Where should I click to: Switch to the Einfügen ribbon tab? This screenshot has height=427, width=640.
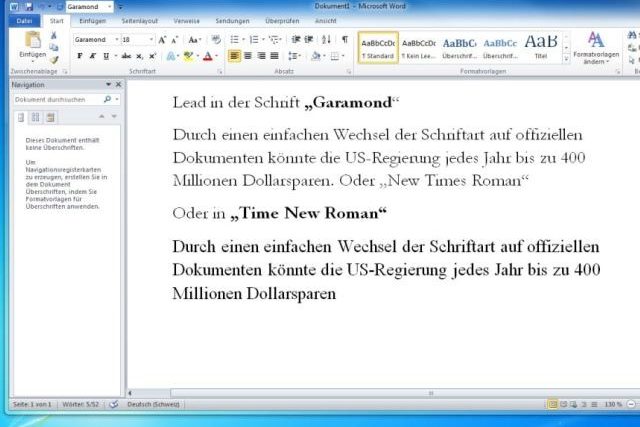[92, 21]
